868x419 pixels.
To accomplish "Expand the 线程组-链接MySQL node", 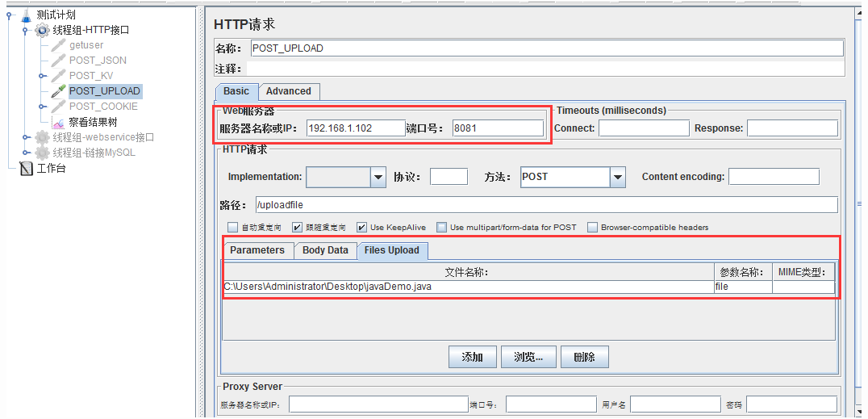I will tap(25, 153).
